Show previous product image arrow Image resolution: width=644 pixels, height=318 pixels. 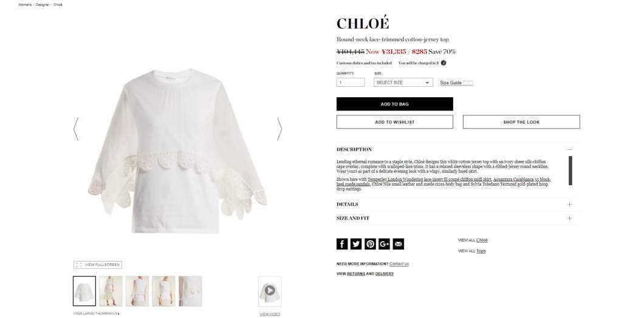coord(76,129)
